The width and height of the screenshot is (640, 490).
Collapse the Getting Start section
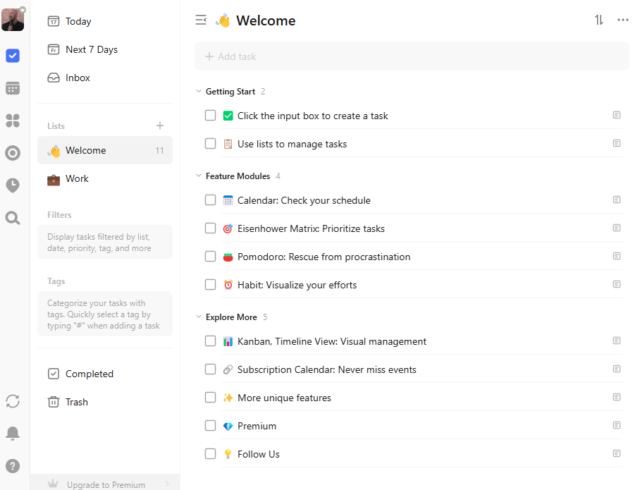pos(199,92)
